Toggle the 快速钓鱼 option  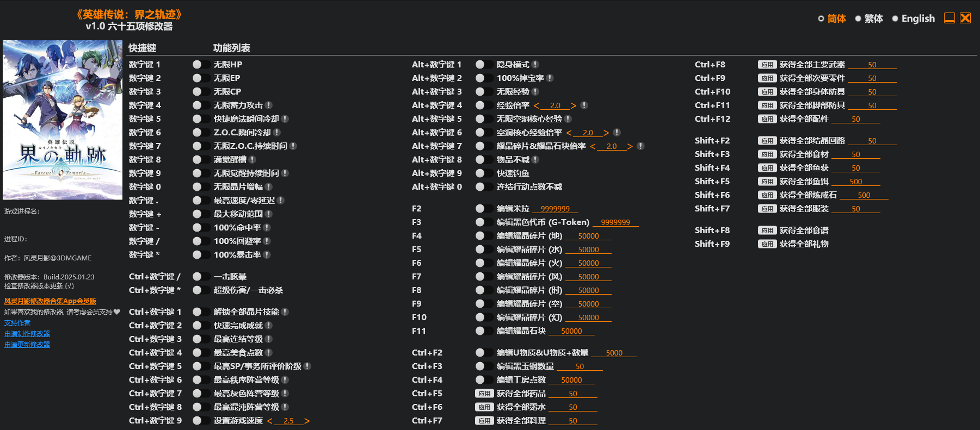click(484, 173)
